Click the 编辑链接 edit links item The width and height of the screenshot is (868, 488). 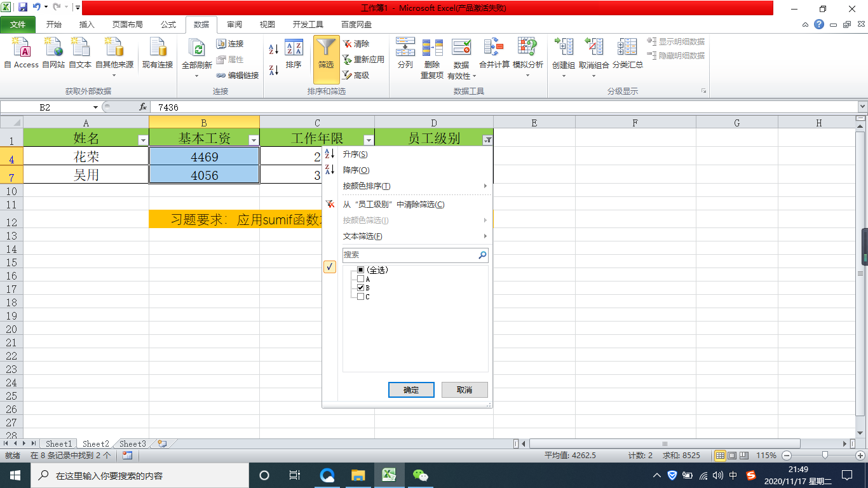click(238, 75)
